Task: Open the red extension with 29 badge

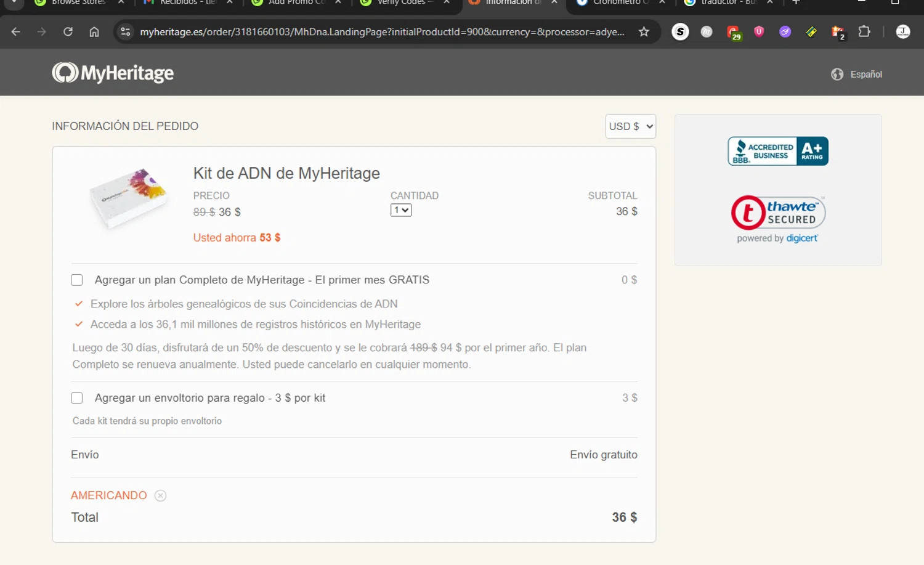Action: tap(733, 32)
